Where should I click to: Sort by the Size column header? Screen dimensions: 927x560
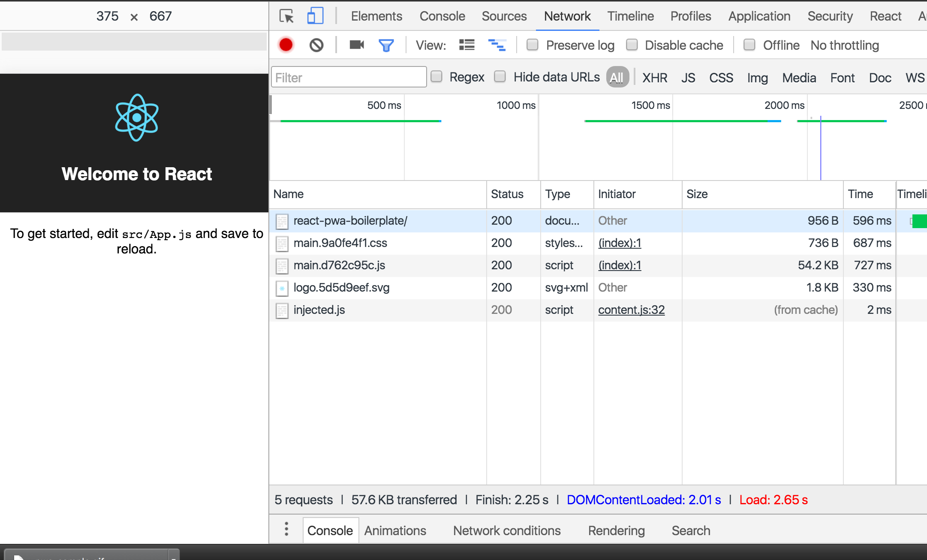762,194
